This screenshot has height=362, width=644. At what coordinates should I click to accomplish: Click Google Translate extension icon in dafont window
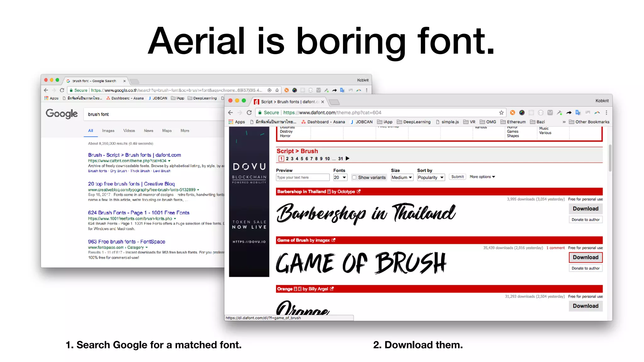(578, 112)
